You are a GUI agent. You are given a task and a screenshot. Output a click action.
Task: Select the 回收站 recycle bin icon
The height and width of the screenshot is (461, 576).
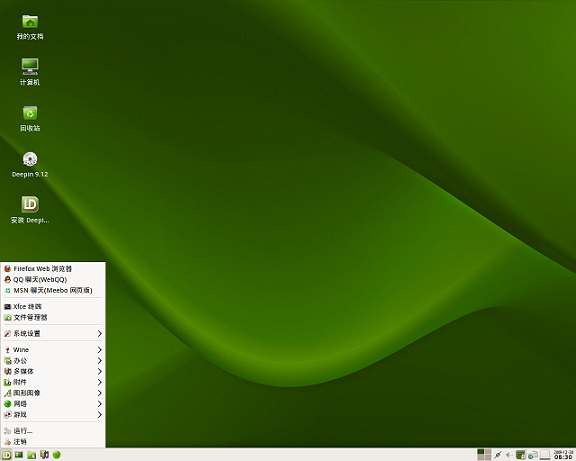[30, 118]
